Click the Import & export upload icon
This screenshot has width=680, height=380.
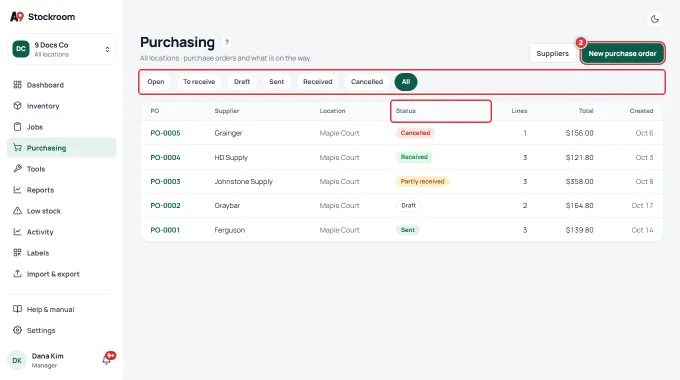[x=17, y=273]
